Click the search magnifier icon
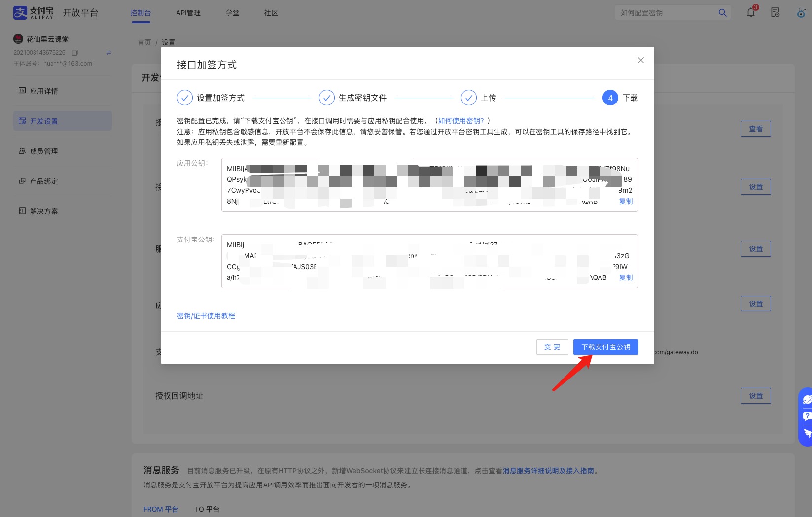The image size is (812, 517). 722,13
